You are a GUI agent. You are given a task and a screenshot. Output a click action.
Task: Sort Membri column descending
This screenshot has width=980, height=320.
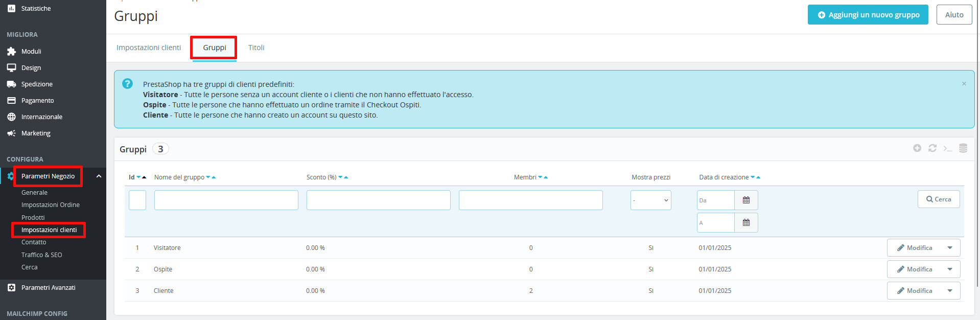[x=540, y=177]
